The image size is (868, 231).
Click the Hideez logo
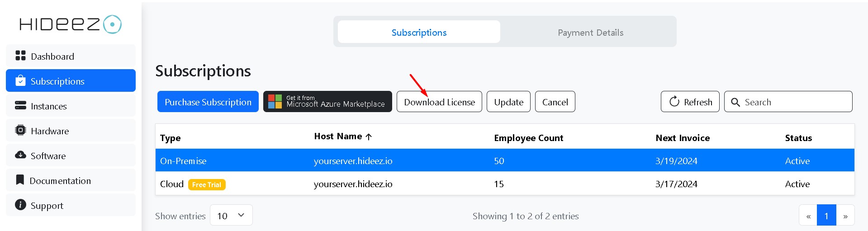(x=71, y=24)
